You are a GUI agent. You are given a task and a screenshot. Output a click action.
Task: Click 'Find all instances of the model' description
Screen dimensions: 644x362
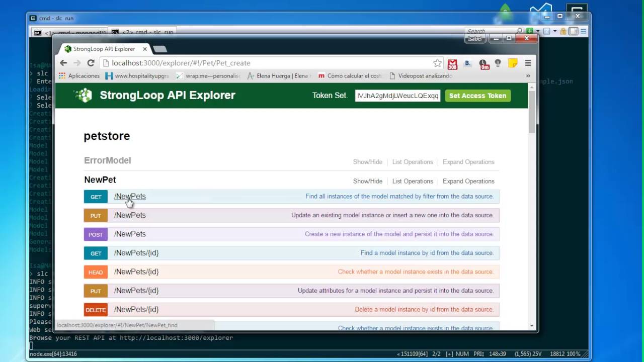[399, 196]
